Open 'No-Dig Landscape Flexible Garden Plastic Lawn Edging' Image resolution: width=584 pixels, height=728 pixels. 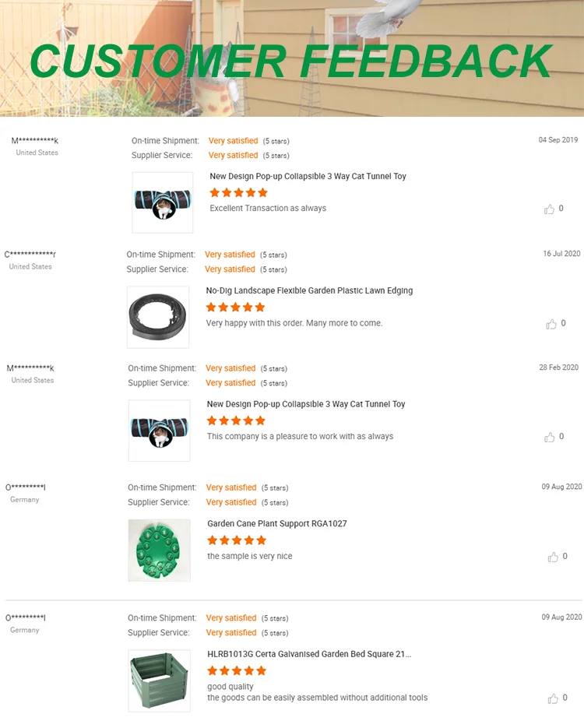pos(309,290)
